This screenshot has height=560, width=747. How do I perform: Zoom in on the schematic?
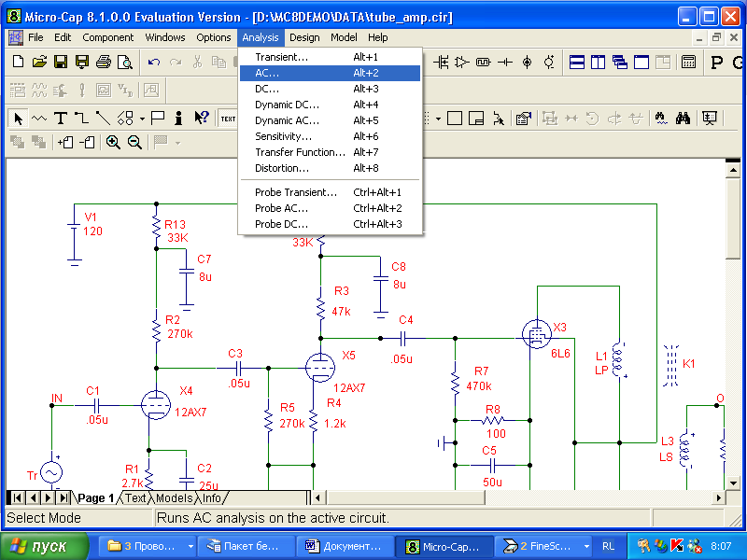click(x=113, y=142)
